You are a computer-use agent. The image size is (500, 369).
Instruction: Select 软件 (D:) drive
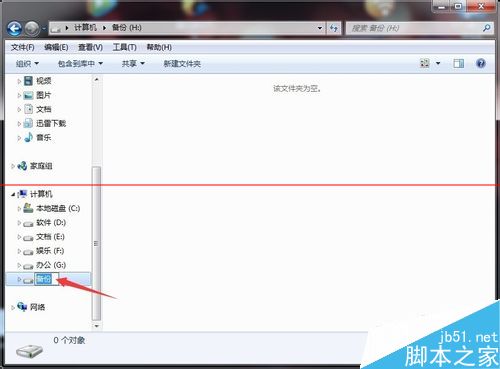(51, 223)
